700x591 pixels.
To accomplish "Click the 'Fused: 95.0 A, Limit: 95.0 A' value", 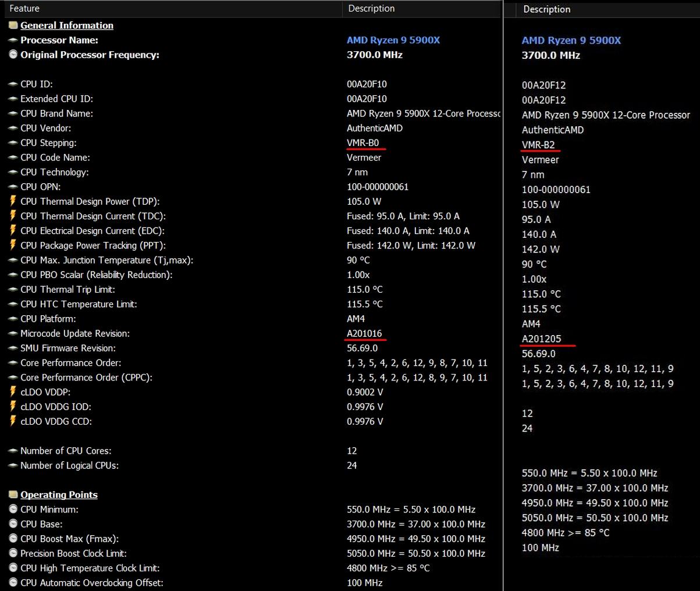I will (x=403, y=216).
